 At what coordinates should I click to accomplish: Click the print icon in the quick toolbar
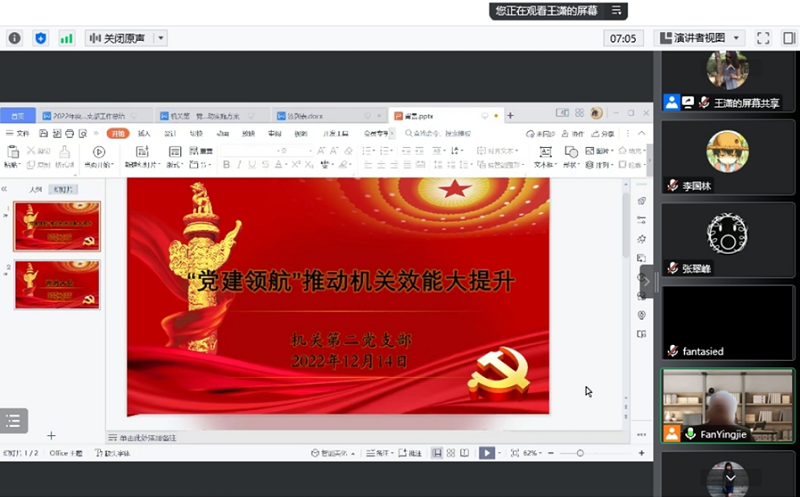coord(69,134)
